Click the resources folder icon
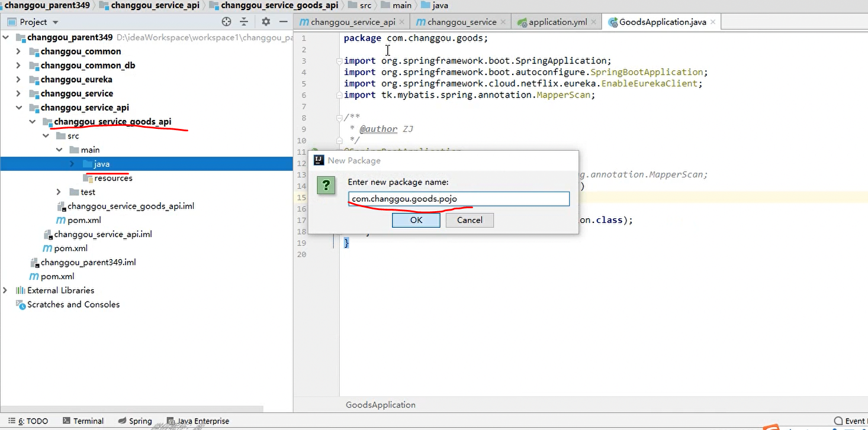The width and height of the screenshot is (868, 430). (88, 178)
